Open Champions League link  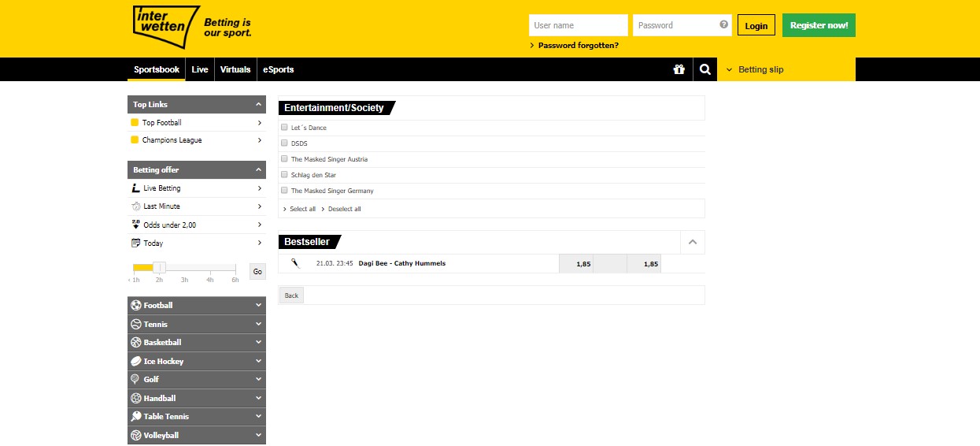197,140
